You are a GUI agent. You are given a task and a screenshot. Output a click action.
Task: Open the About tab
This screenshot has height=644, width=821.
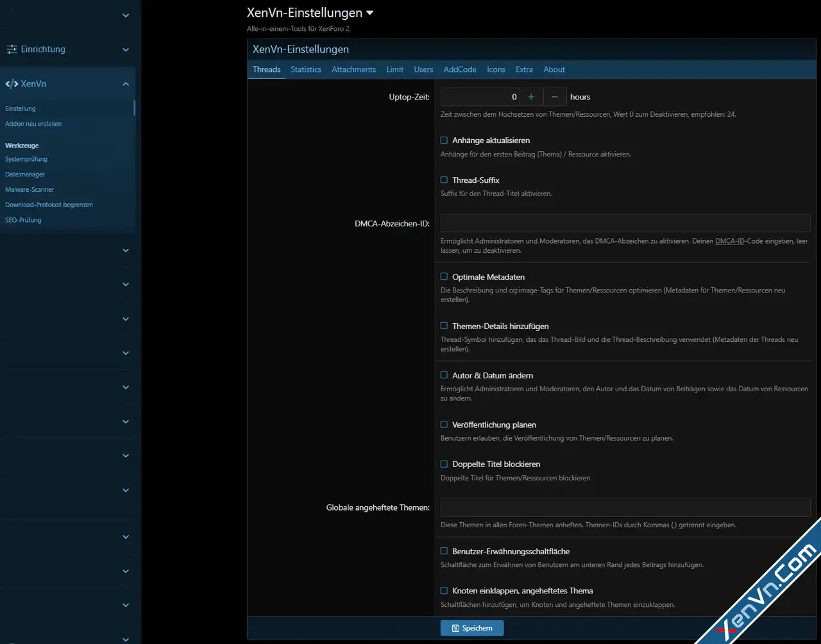[554, 69]
